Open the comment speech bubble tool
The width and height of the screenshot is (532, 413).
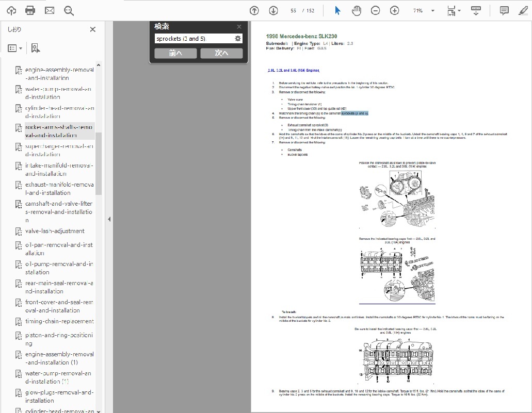point(504,10)
